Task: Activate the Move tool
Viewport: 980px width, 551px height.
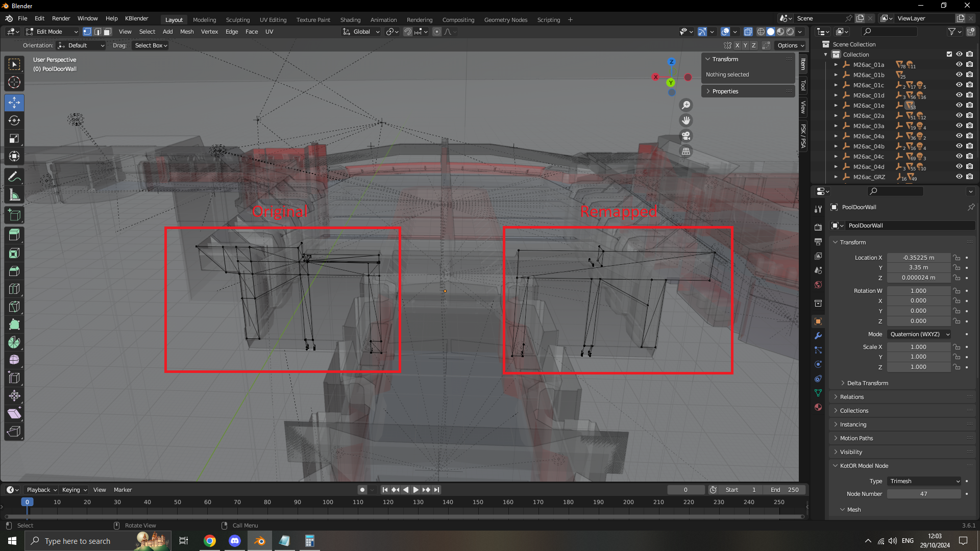Action: (x=14, y=103)
